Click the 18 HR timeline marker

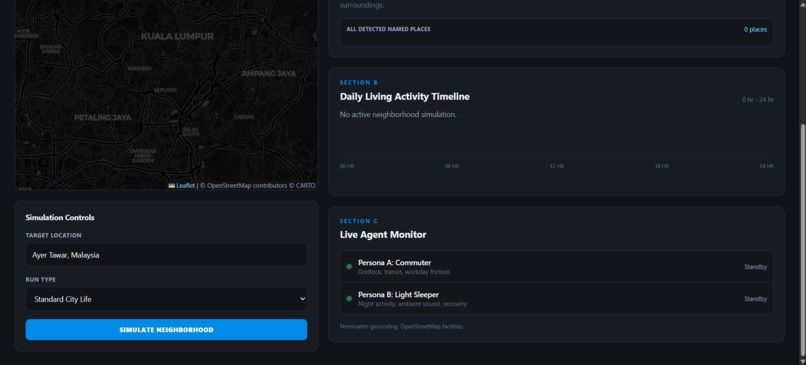pos(662,166)
